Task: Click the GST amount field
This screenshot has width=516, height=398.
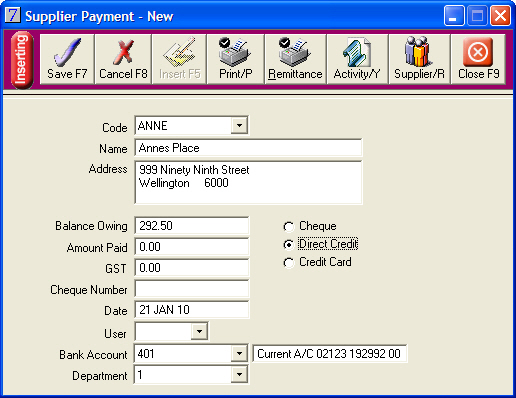Action: tap(192, 268)
